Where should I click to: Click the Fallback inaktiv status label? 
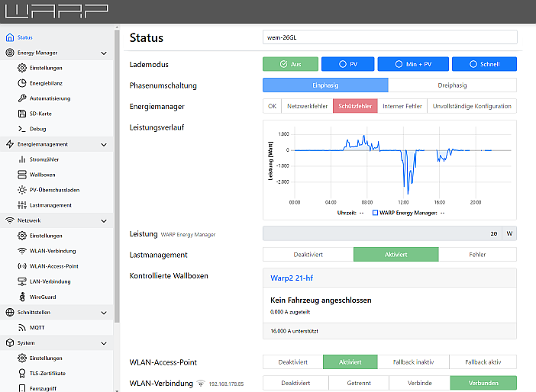pos(413,362)
